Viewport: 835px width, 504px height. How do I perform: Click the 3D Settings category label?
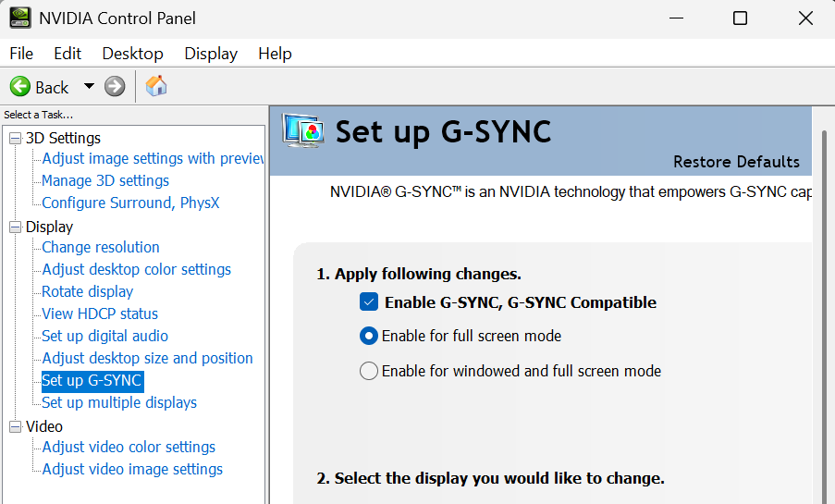[x=63, y=138]
